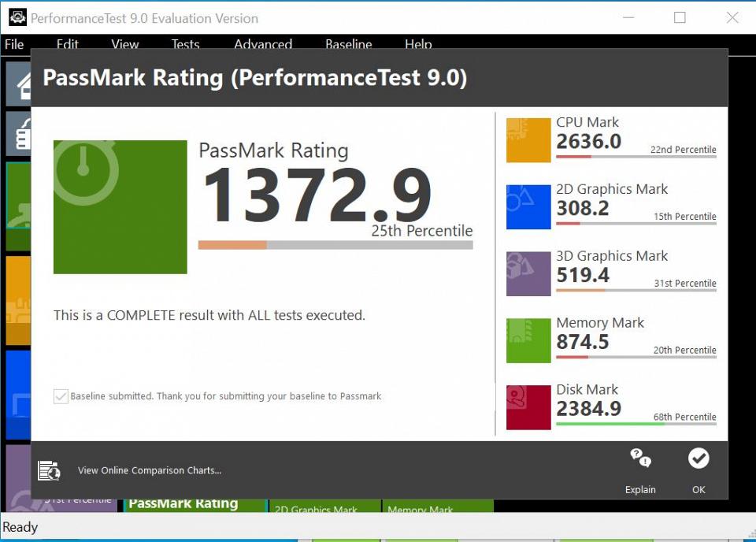
Task: Click the online comparison charts globe icon
Action: point(49,470)
